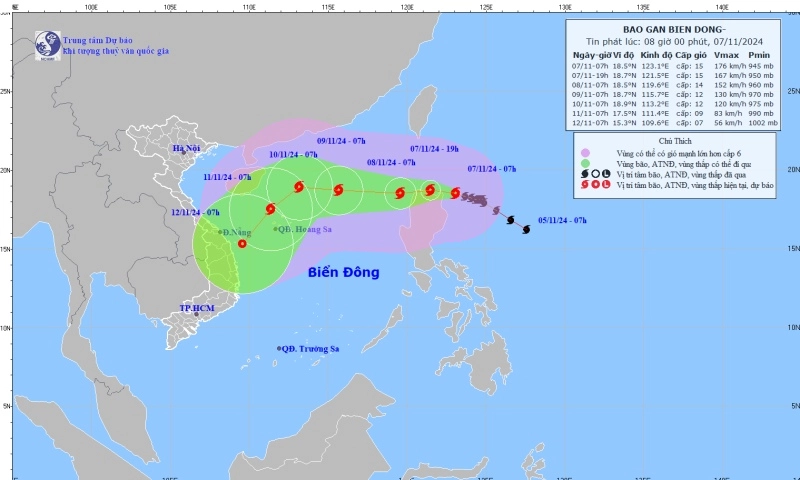Viewport: 800px width, 480px height.
Task: Click the easternmost black past-storm icon
Action: point(526,229)
